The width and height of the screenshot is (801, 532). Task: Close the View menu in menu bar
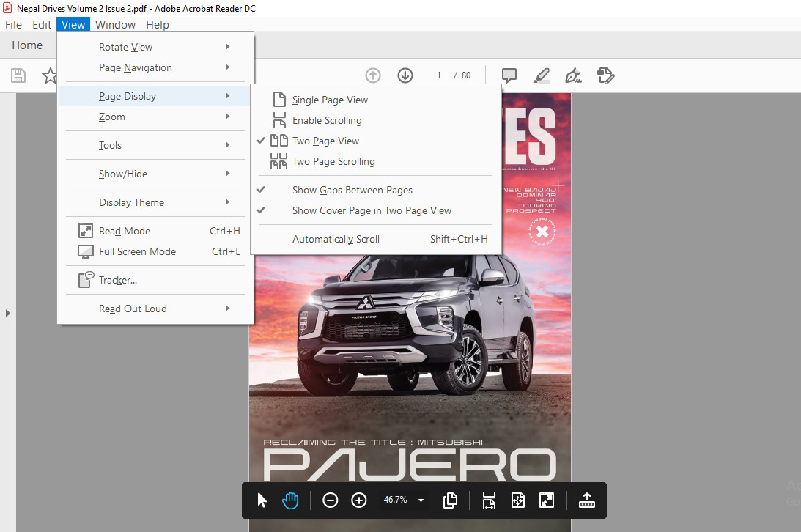click(73, 24)
